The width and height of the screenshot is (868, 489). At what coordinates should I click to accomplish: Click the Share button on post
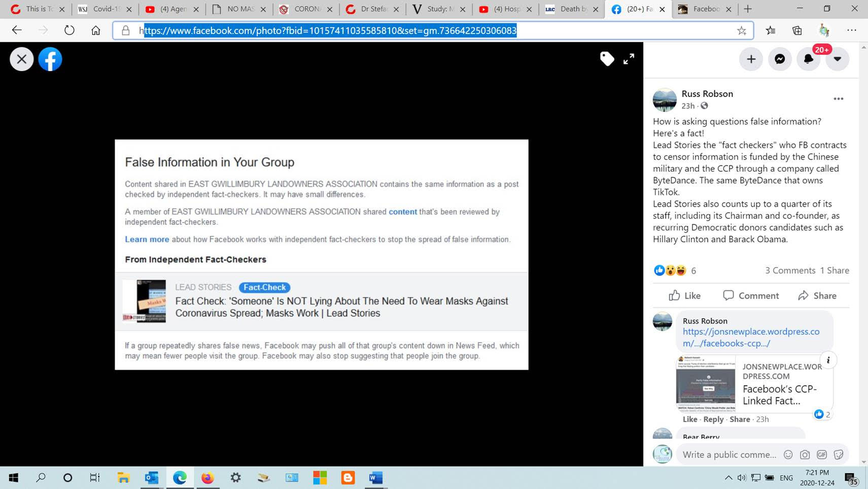(x=817, y=296)
